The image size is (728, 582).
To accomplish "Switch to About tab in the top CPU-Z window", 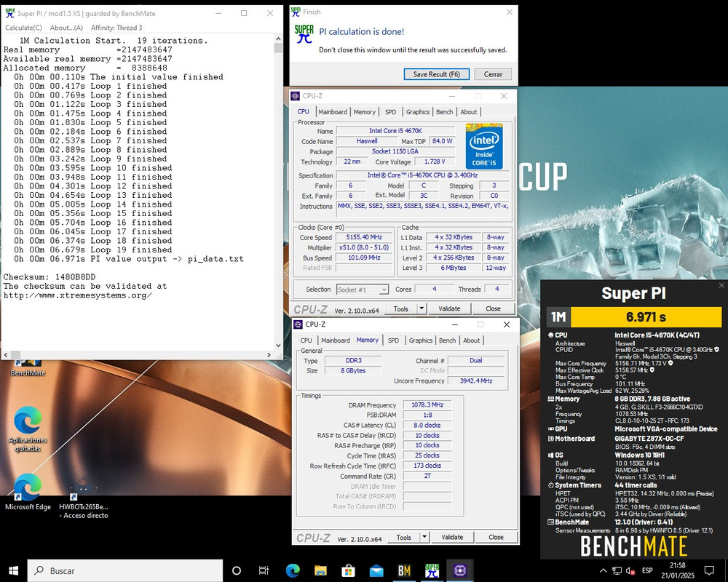I will (x=469, y=112).
